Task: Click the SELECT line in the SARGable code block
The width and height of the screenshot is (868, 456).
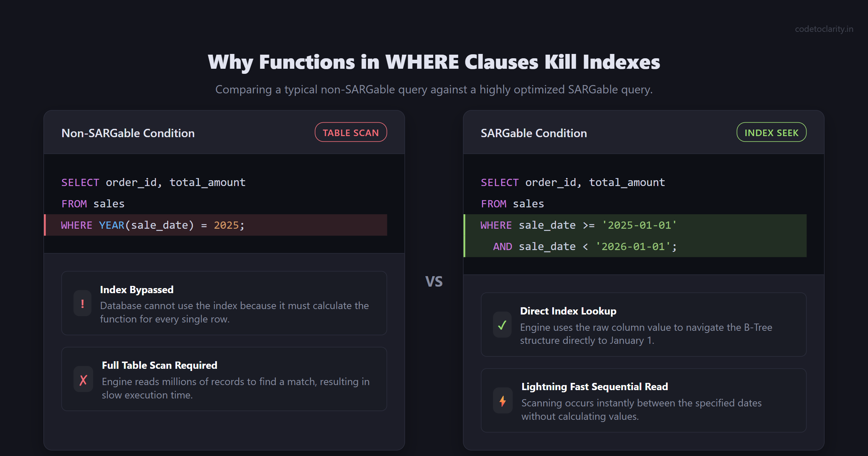Action: click(x=573, y=182)
